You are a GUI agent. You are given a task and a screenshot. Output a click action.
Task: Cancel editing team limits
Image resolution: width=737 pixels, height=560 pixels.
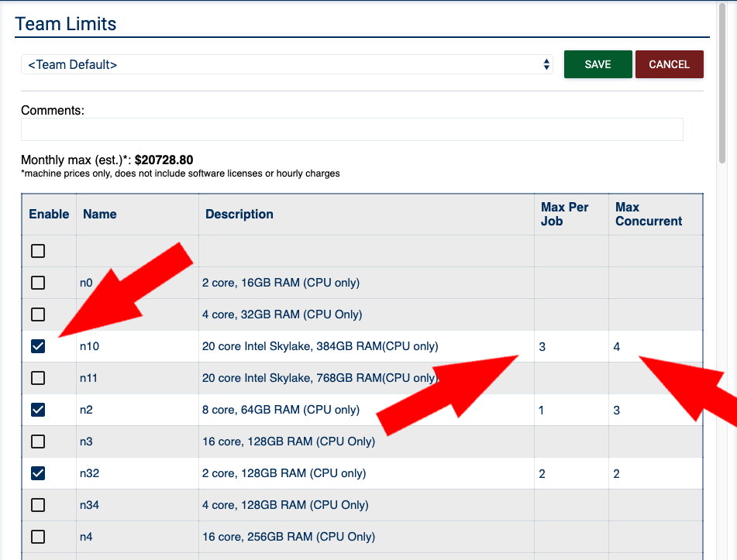click(670, 64)
